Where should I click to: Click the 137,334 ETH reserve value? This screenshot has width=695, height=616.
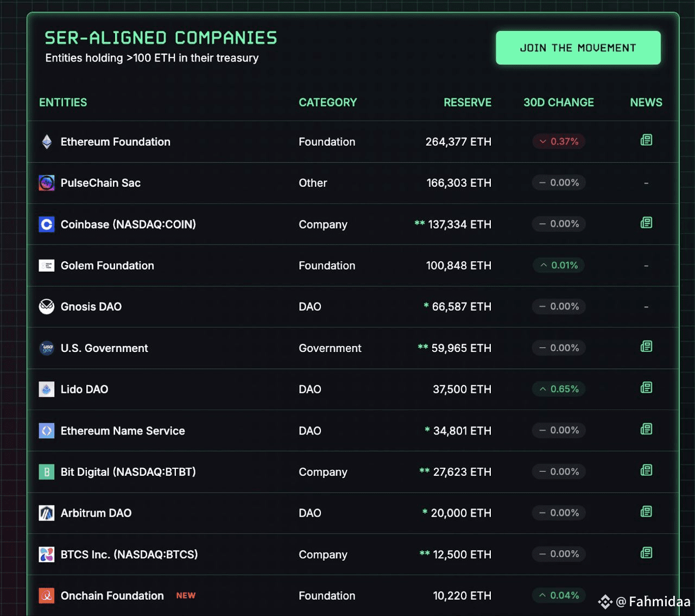click(x=459, y=224)
